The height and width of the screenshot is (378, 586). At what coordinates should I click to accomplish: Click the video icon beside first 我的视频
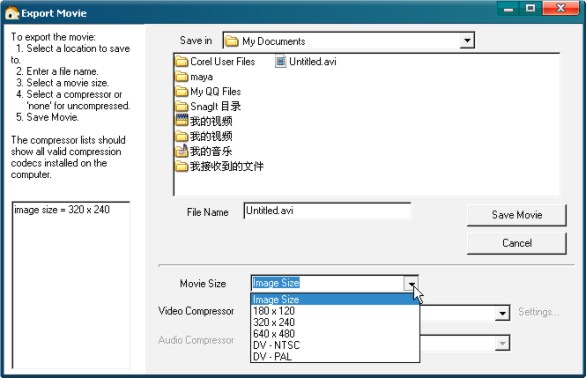pyautogui.click(x=182, y=121)
